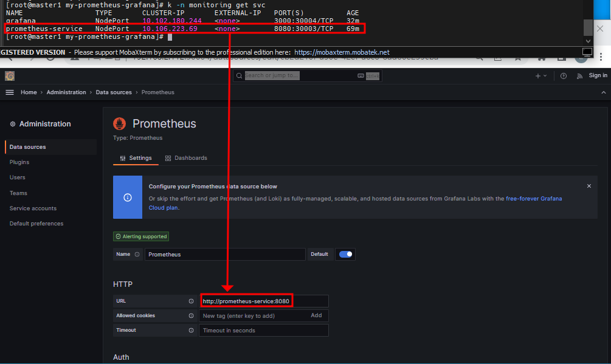This screenshot has height=364, width=611.
Task: Focus the Search or jump to field
Action: coord(308,75)
